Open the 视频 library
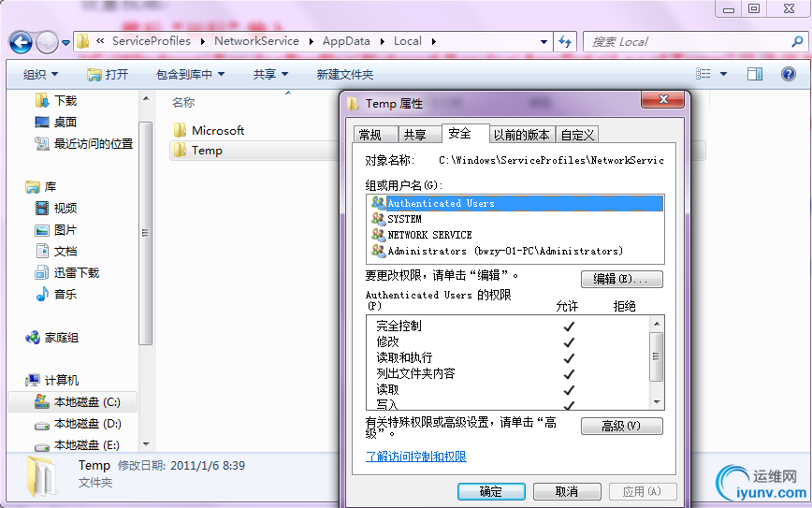 coord(65,209)
